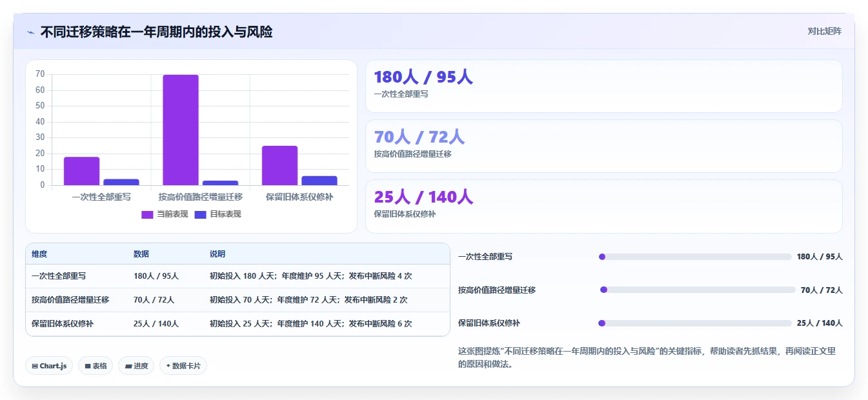The image size is (868, 400).
Task: Select table data cell 25人 / 140人
Action: 156,324
